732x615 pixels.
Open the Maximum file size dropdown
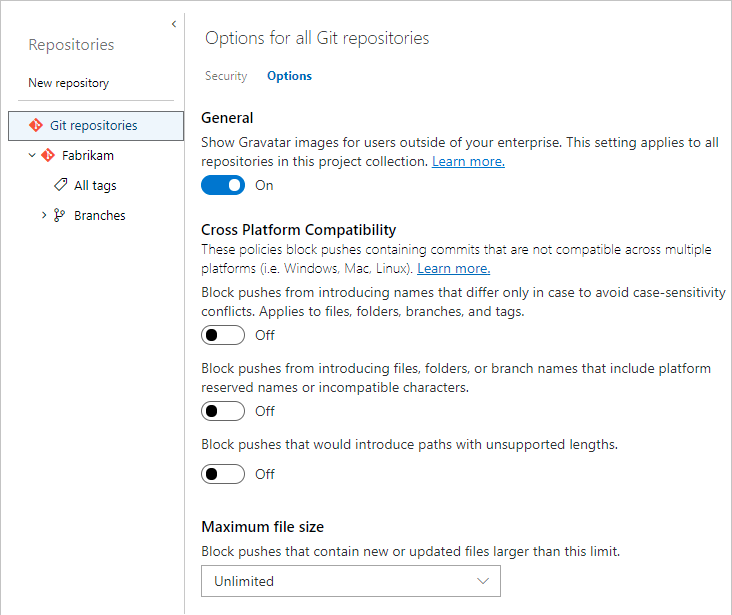click(x=350, y=581)
